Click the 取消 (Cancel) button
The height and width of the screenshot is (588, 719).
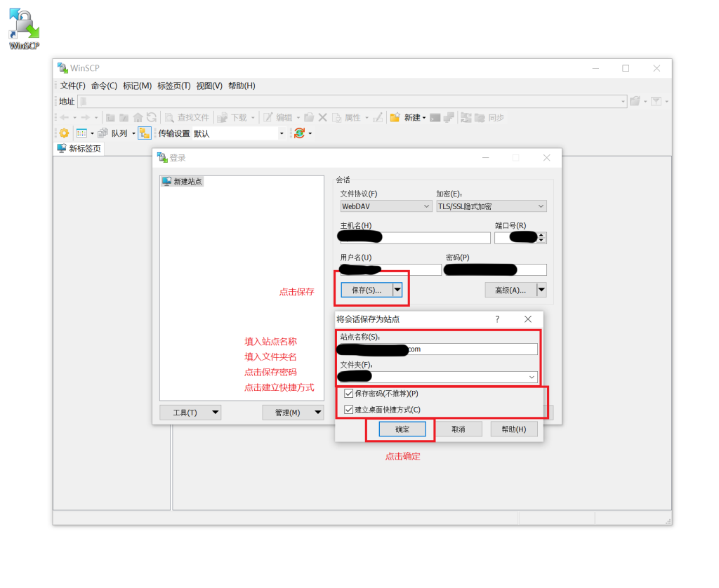(459, 429)
